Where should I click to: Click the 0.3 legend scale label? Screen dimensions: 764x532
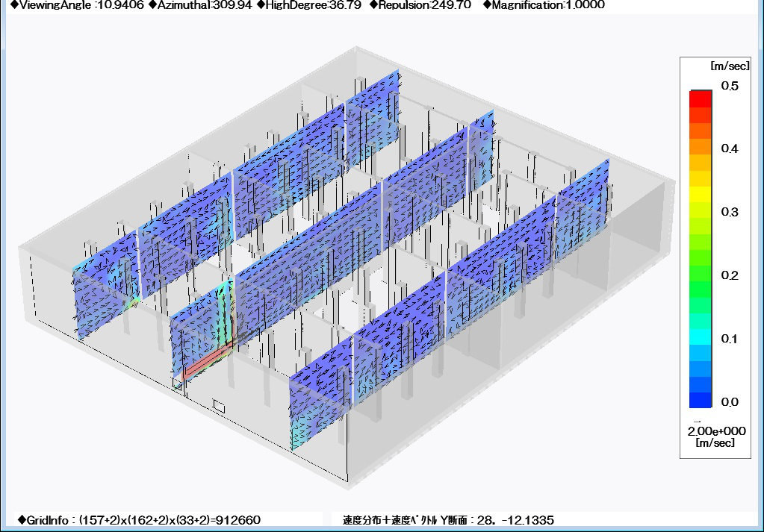(730, 212)
